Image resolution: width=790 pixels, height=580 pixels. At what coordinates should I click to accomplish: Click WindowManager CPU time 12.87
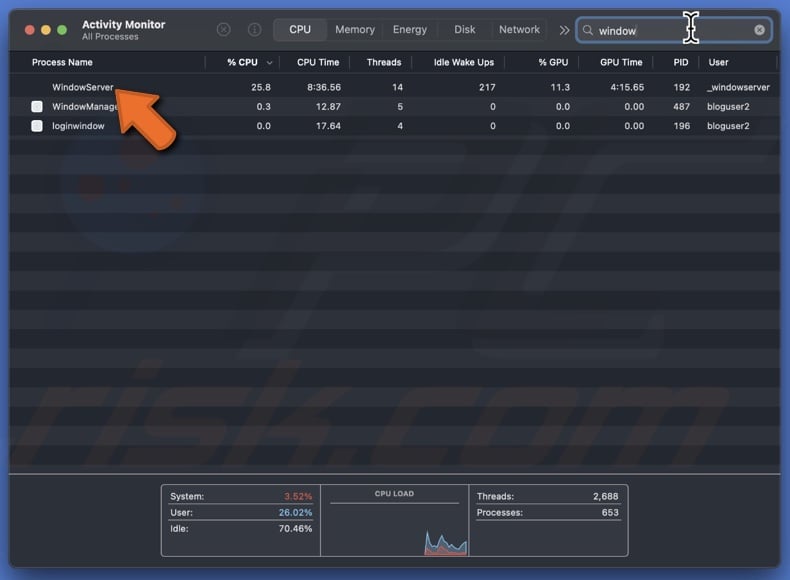tap(328, 106)
